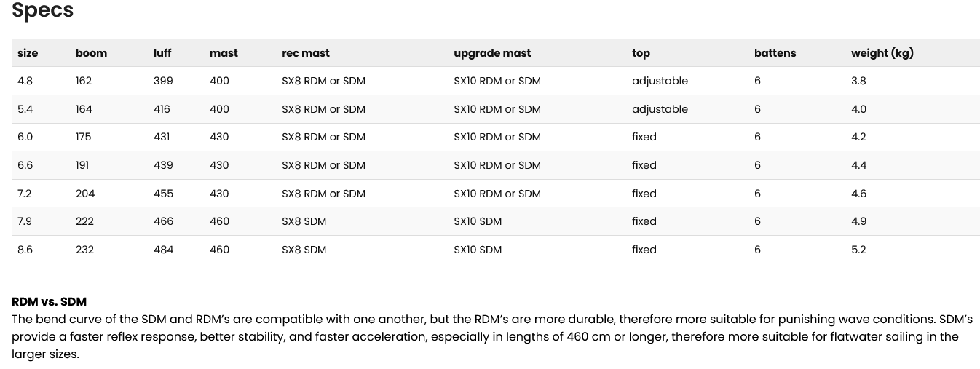This screenshot has width=980, height=369.
Task: Click SX8 SDM in 8.6 row
Action: (304, 250)
